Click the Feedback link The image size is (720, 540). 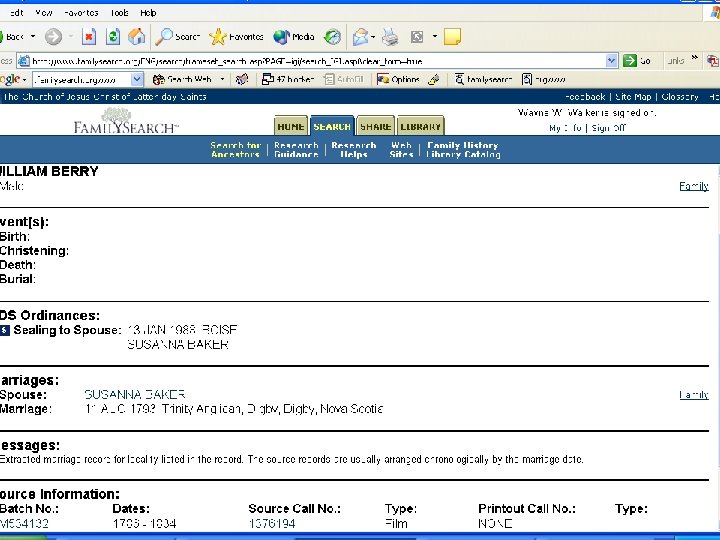[585, 97]
